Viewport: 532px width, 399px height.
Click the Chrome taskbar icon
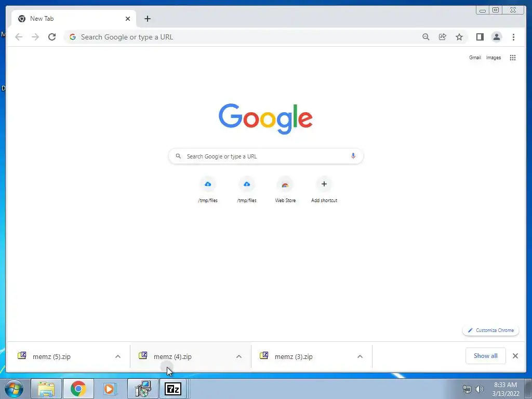coord(78,389)
